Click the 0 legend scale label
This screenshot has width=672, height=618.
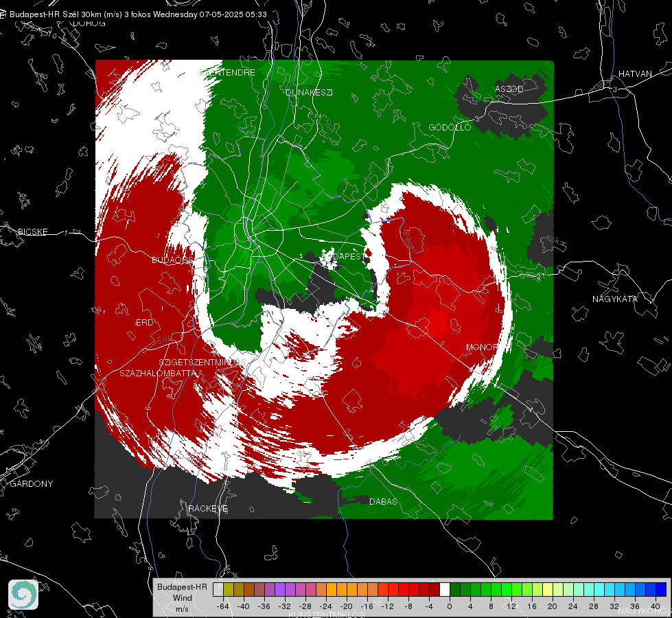point(450,606)
